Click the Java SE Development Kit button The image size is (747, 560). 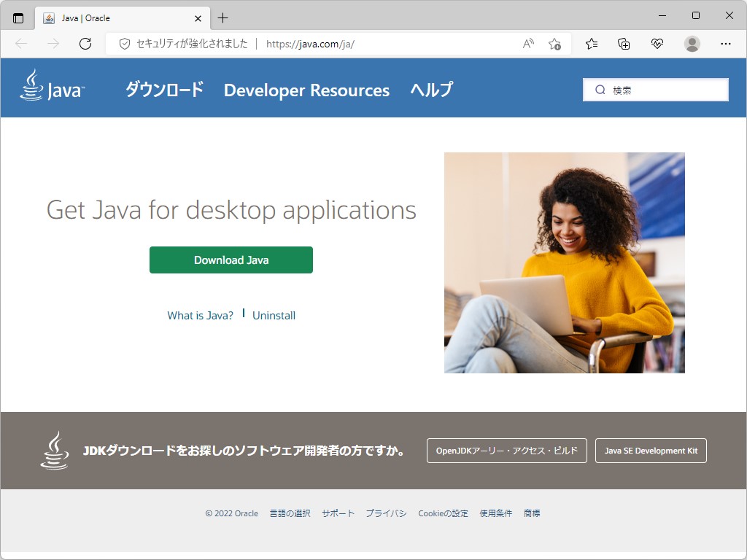pyautogui.click(x=650, y=450)
